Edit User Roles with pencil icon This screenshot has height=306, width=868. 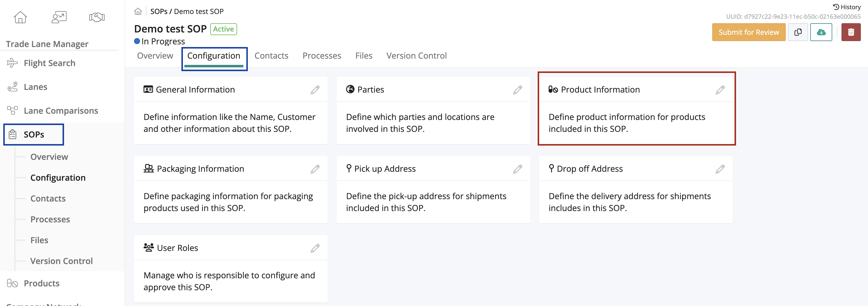click(x=315, y=249)
